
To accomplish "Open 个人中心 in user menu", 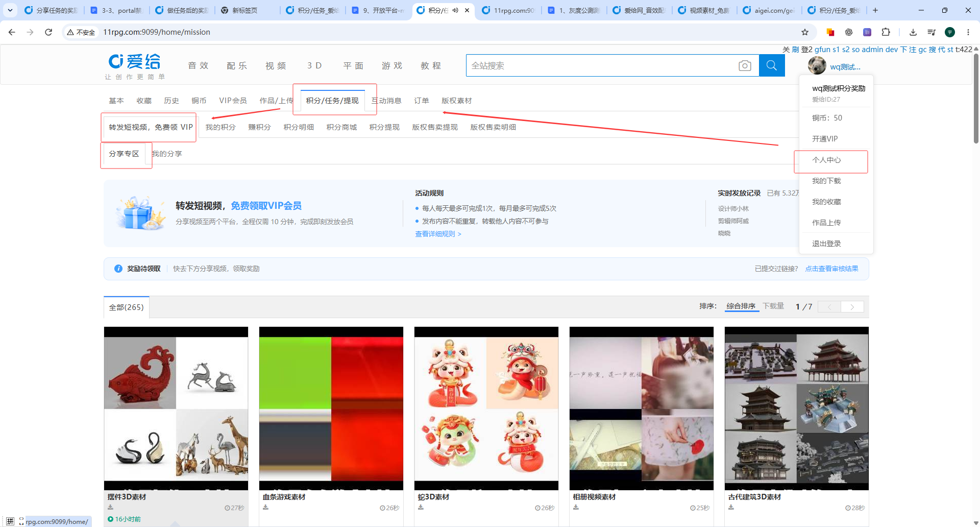I will coord(826,160).
